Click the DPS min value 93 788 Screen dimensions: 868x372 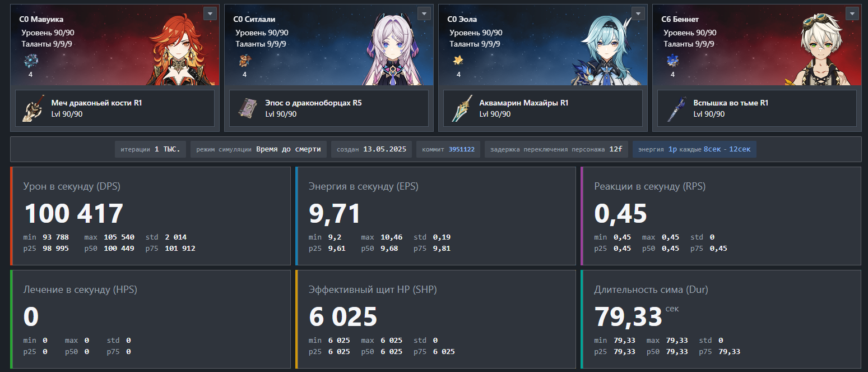(55, 237)
